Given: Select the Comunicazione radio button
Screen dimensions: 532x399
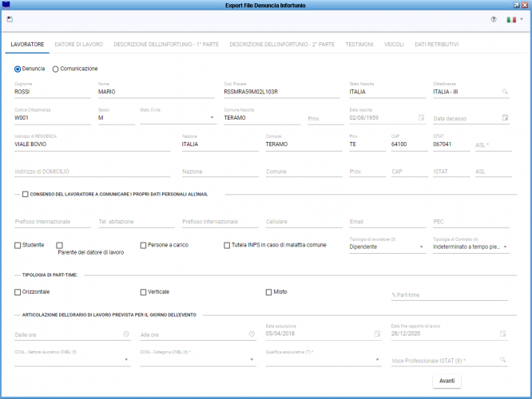Looking at the screenshot, I should coord(56,69).
